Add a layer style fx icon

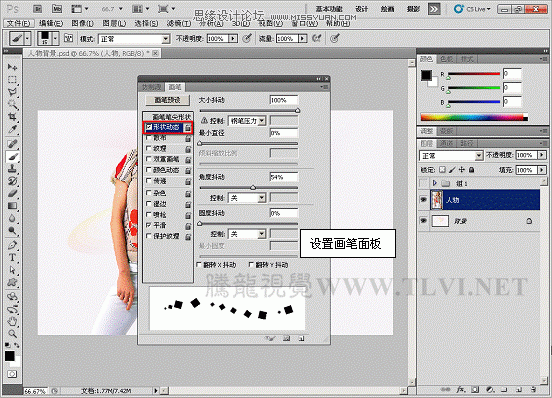460,390
